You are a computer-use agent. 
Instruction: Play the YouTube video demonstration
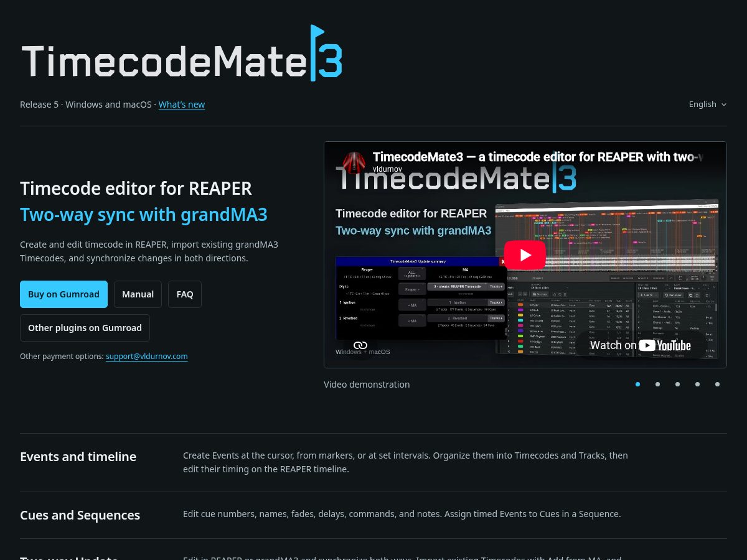(525, 254)
